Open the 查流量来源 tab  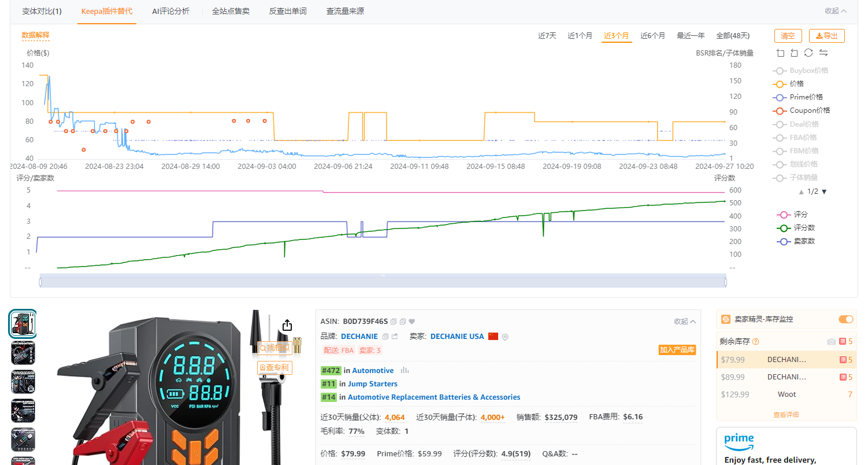coord(345,11)
